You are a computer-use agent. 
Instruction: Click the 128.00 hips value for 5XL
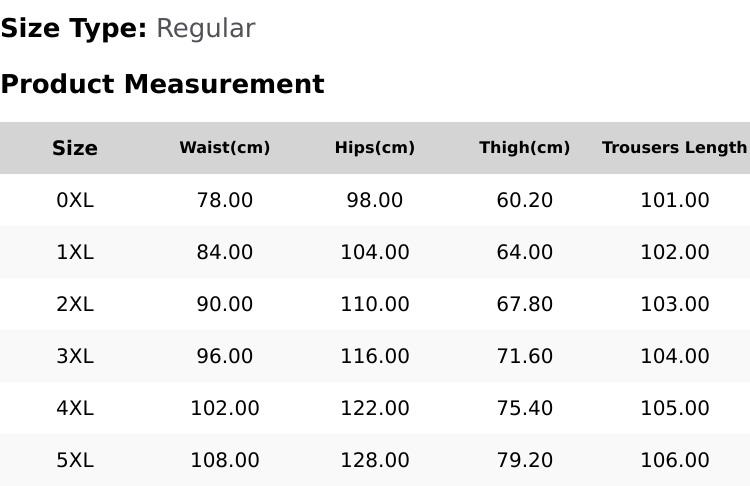(x=375, y=460)
